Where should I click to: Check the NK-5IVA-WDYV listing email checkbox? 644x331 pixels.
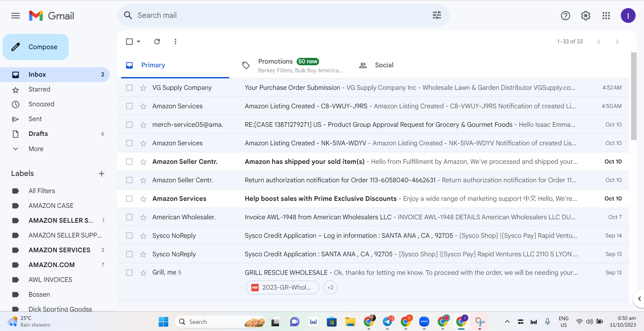(x=129, y=143)
